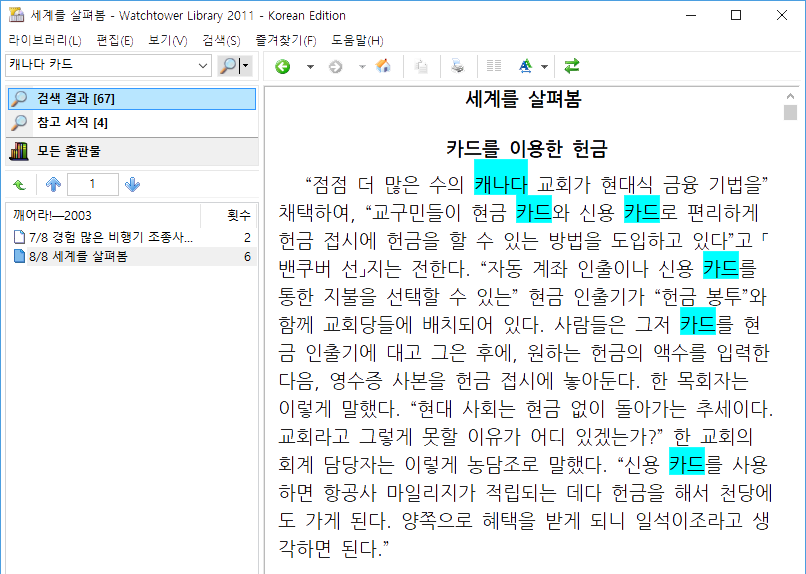
Task: Click the blue next result down arrow
Action: (132, 184)
